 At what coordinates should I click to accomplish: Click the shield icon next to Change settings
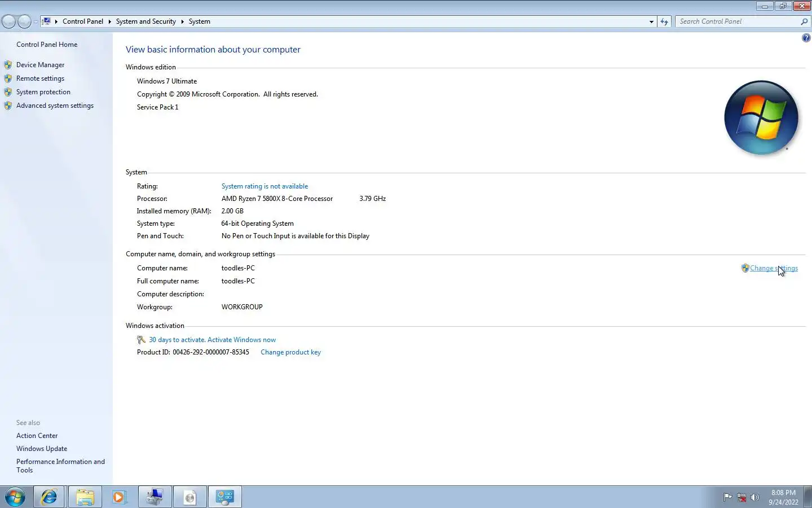tap(745, 268)
